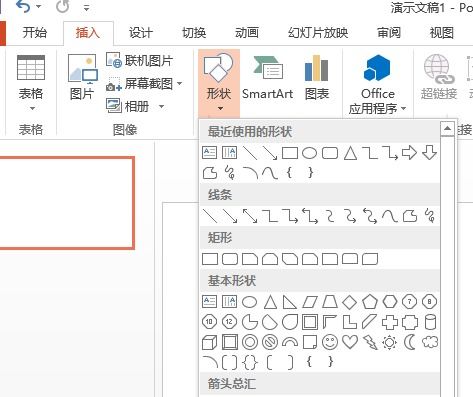Select the heptagon shape labeled 7

coord(410,302)
